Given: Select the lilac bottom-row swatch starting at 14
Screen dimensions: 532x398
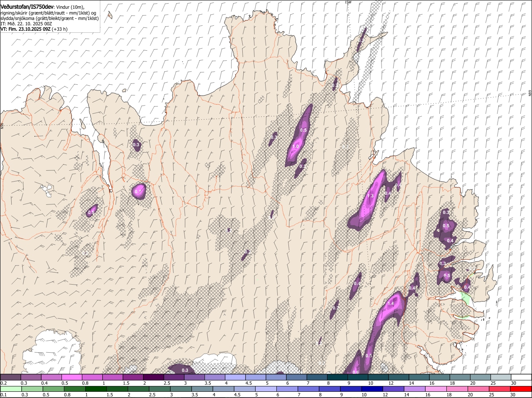Looking at the screenshot, I should [x=414, y=389].
